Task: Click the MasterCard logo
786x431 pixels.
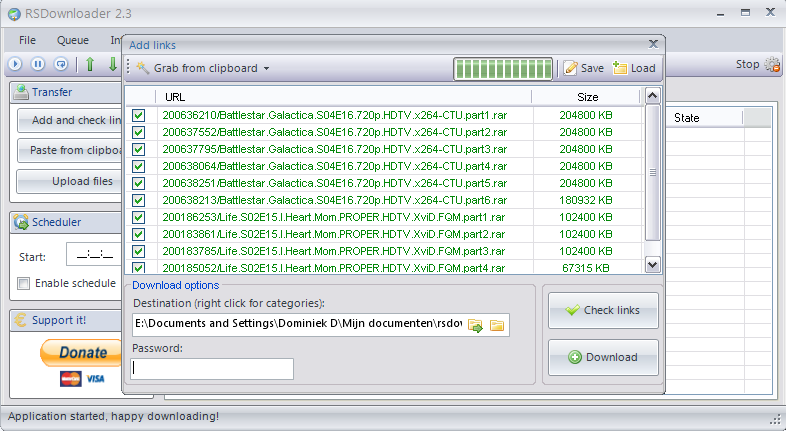Action: (x=71, y=378)
